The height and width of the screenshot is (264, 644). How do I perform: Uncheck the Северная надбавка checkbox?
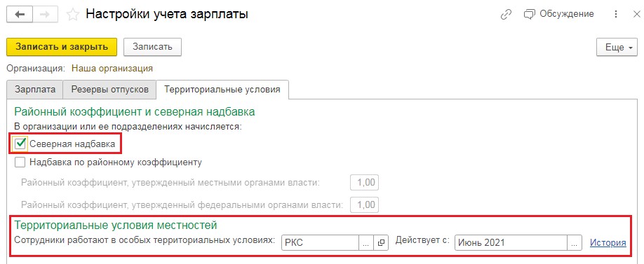tap(20, 144)
